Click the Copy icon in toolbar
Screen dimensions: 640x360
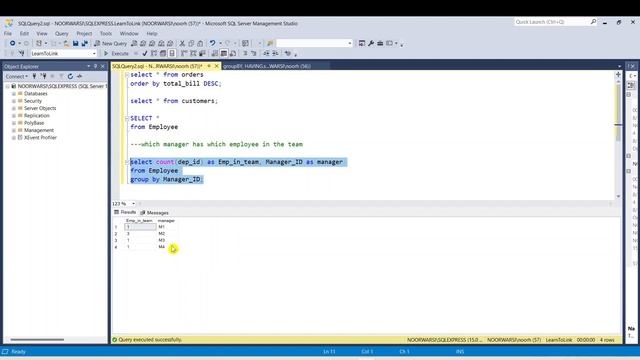click(x=191, y=43)
